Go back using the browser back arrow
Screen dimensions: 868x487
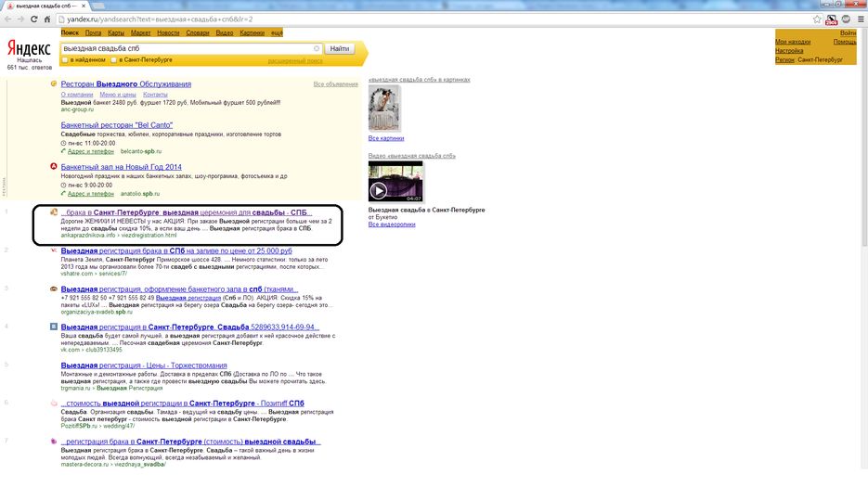click(7, 19)
